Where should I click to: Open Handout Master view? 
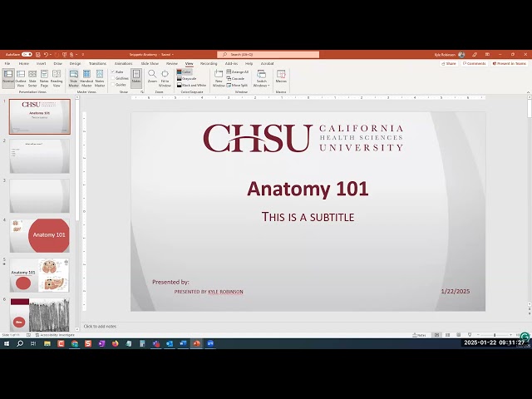[x=86, y=78]
